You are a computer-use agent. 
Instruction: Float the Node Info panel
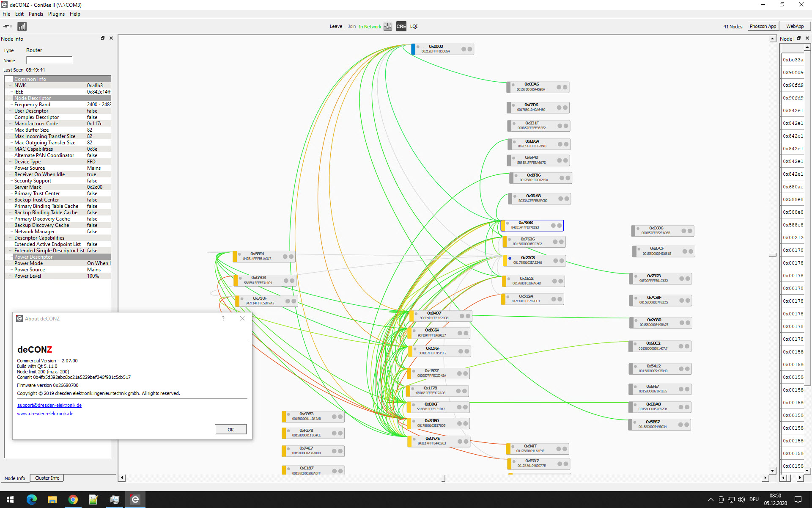pos(102,38)
